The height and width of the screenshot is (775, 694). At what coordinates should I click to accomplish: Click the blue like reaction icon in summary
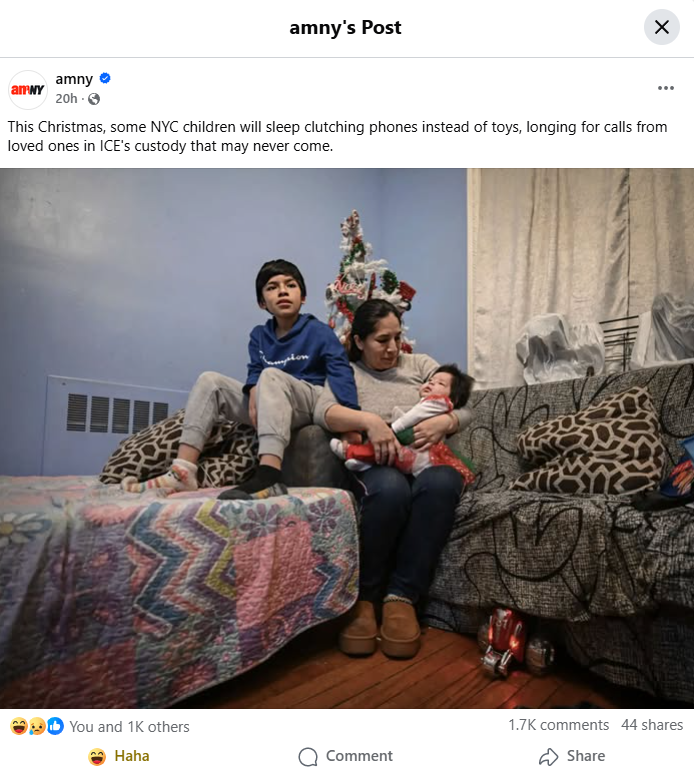pos(55,726)
